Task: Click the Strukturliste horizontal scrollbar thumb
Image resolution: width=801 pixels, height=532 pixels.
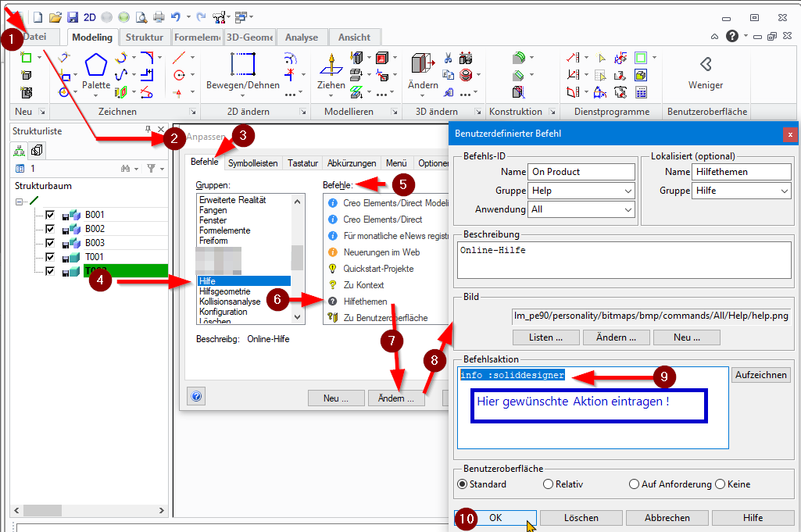Action: pos(42,510)
